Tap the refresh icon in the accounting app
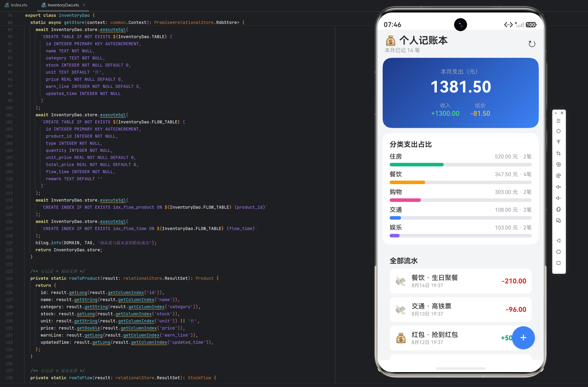Viewport: 588px width, 387px height. pos(532,44)
